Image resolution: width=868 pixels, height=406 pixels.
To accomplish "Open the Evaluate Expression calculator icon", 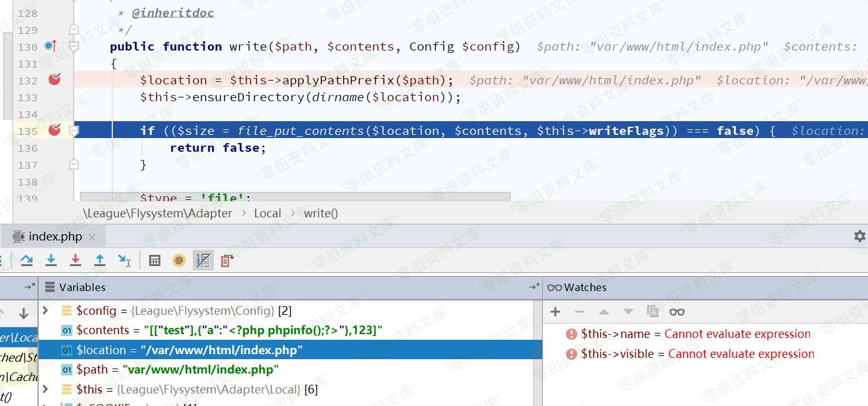I will tap(155, 260).
